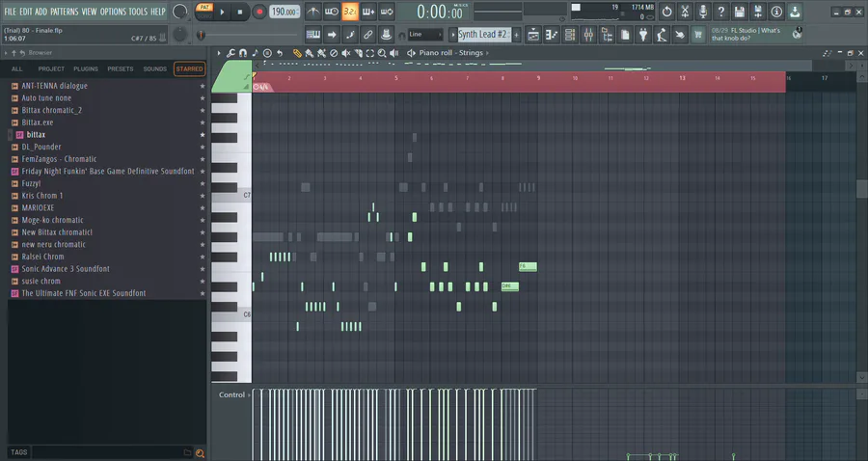The height and width of the screenshot is (461, 868).
Task: Select the Playback speaker tool
Action: 394,53
